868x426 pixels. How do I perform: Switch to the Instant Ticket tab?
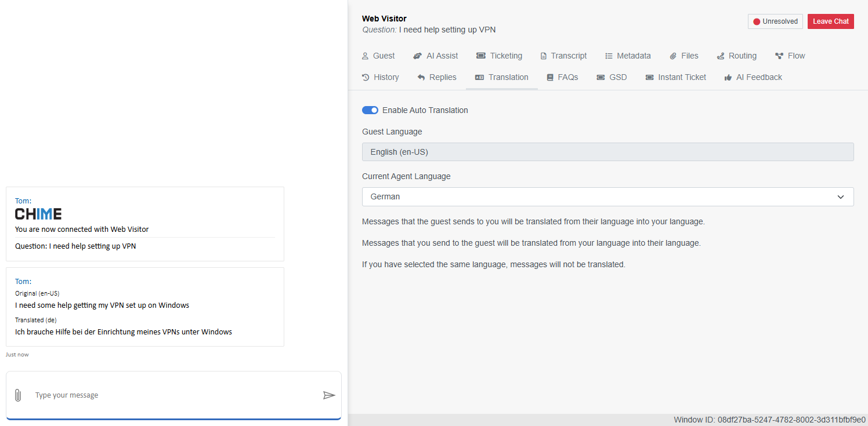click(675, 78)
